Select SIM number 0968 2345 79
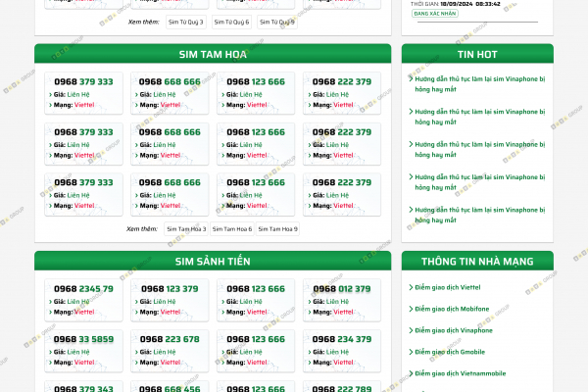This screenshot has width=588, height=392. coord(83,289)
